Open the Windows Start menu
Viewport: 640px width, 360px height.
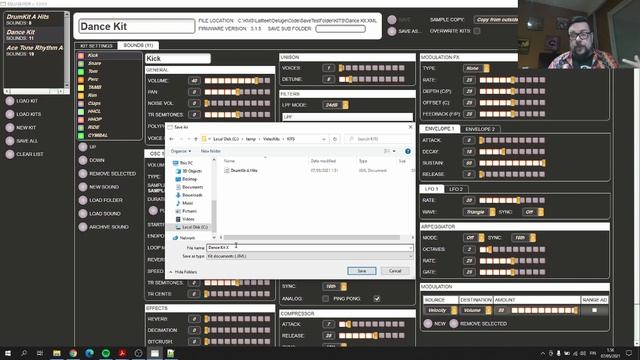coord(8,353)
